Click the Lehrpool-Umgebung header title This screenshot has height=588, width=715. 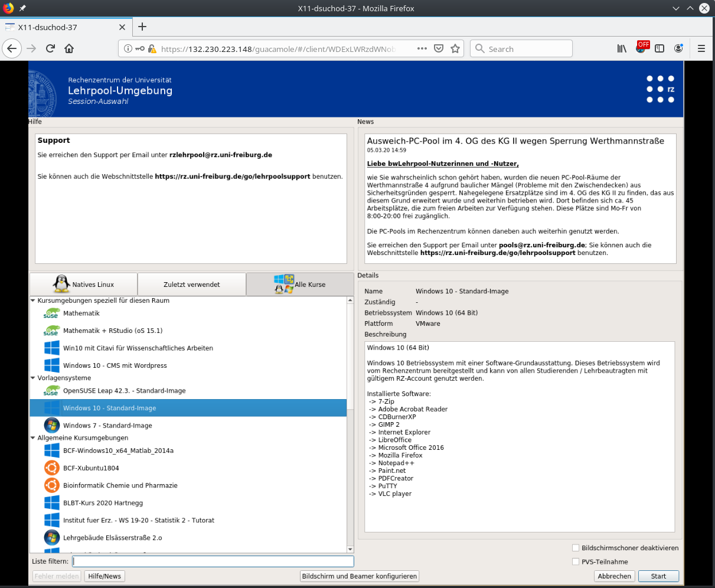[x=120, y=90]
